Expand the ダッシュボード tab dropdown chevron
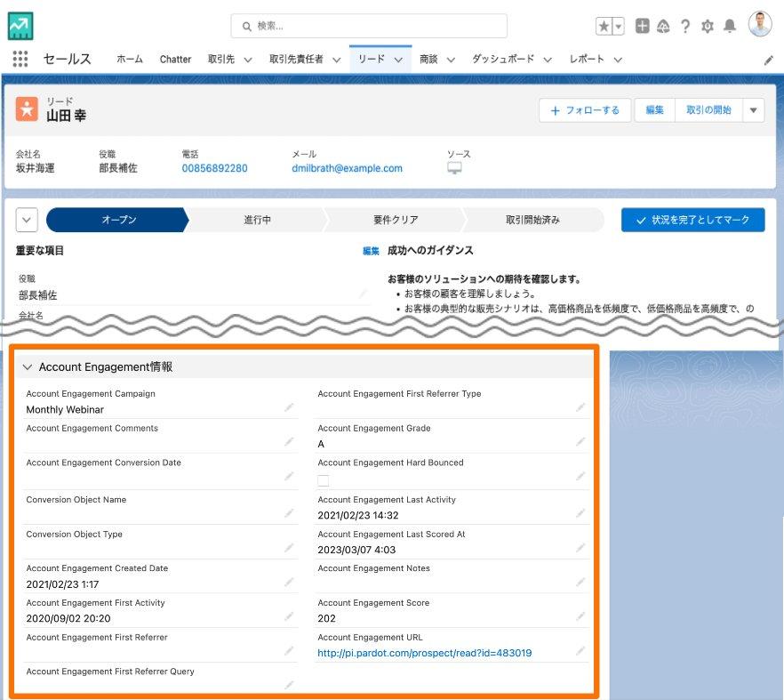The height and width of the screenshot is (700, 784). (x=548, y=60)
